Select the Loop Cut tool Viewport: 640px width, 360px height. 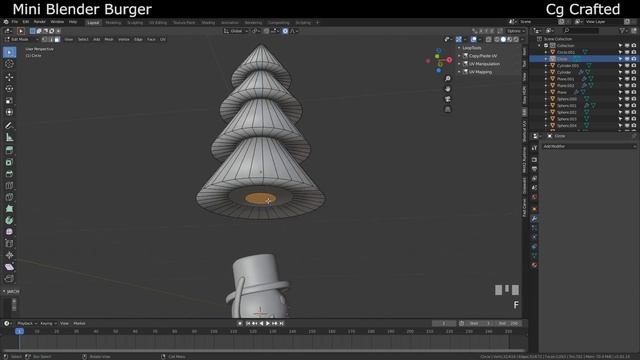coord(9,185)
